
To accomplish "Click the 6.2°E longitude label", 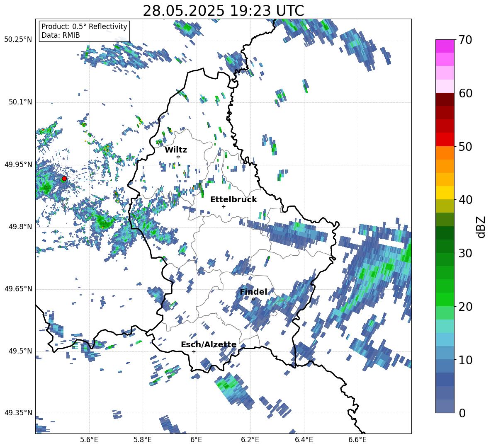I will click(x=250, y=440).
